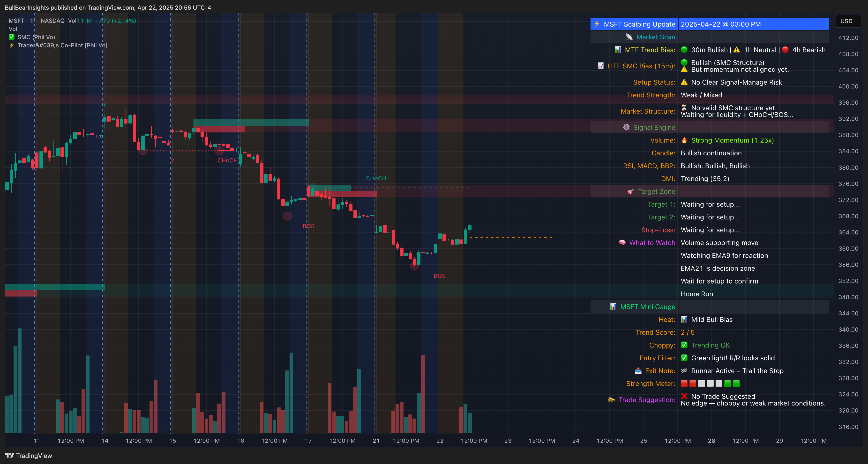868x464 pixels.
Task: Click the Bullish continuation candle value
Action: click(x=711, y=153)
